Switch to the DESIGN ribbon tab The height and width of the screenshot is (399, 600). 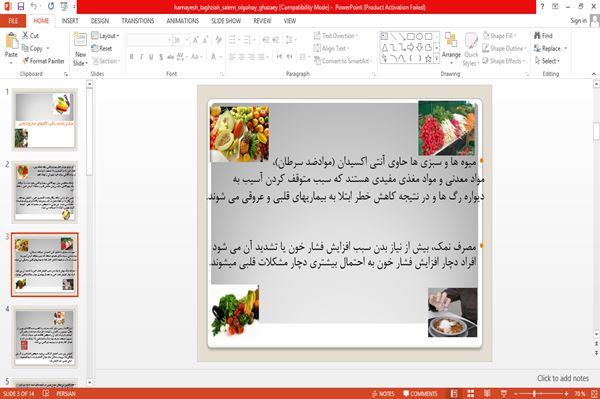(x=100, y=21)
